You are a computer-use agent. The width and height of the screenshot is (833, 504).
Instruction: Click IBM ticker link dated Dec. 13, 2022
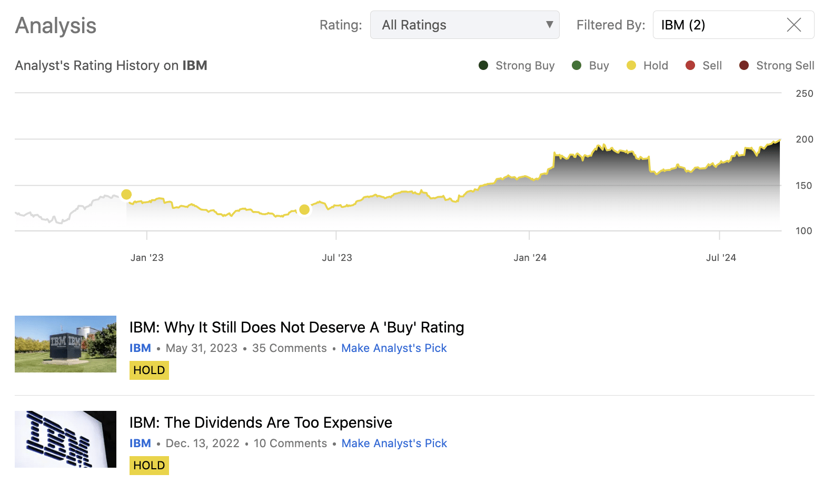pyautogui.click(x=140, y=443)
